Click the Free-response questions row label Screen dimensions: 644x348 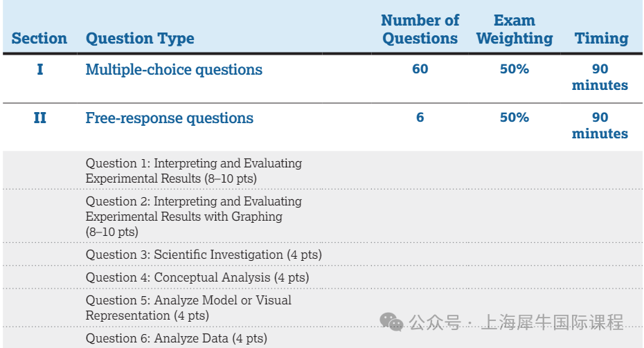(x=169, y=118)
